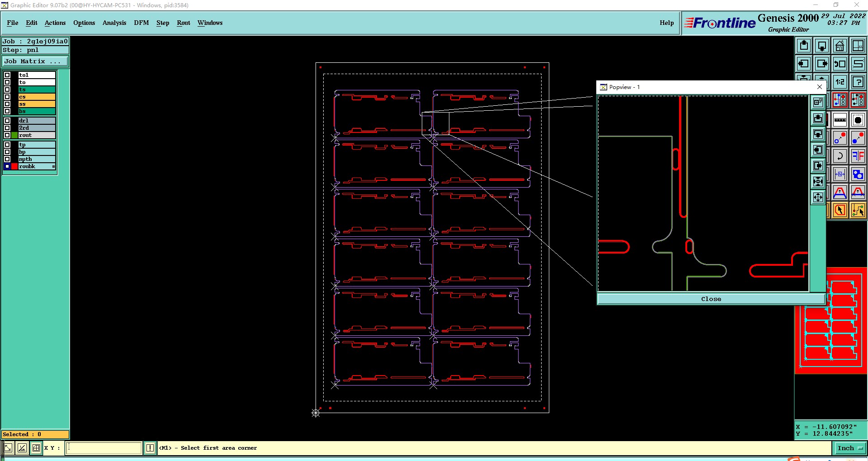
Task: Click the snap icon with hollow blue circle
Action: pos(840,138)
